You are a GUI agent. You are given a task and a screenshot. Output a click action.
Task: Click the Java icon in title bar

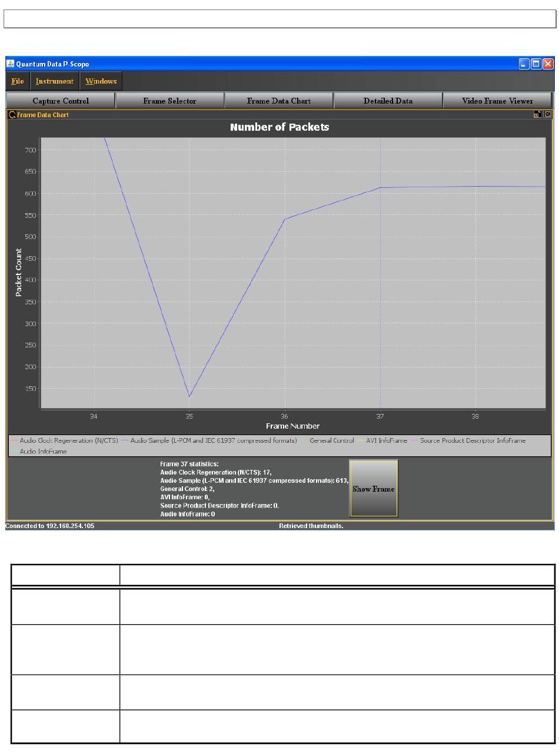pos(11,64)
